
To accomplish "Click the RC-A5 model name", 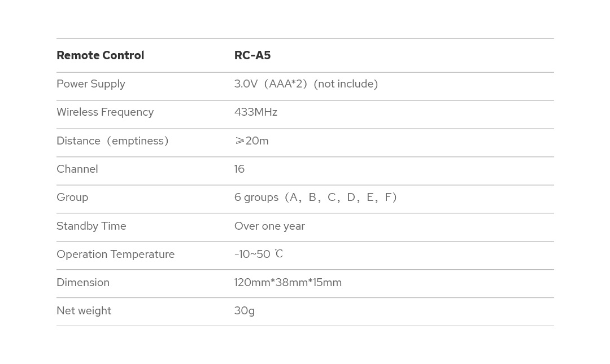I will point(252,55).
